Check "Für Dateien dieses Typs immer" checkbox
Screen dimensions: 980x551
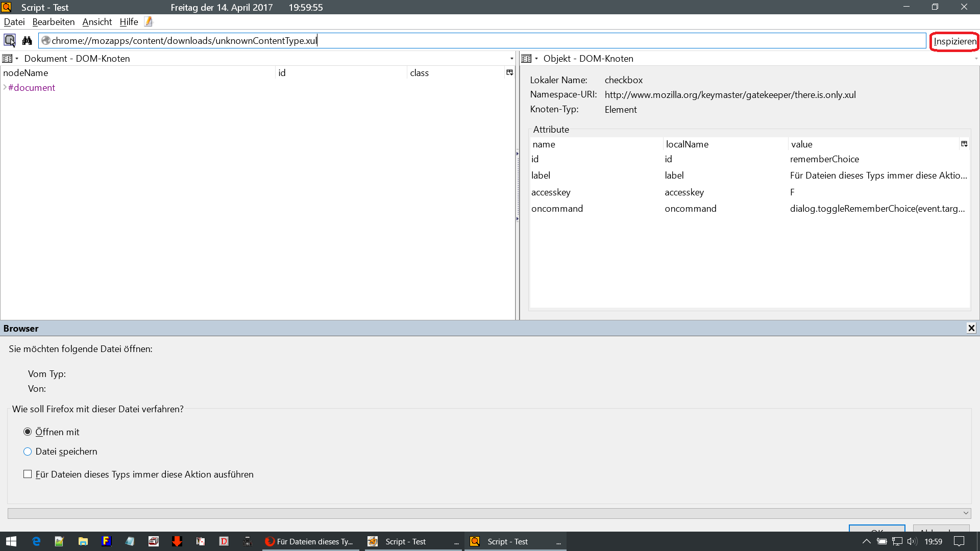coord(28,474)
